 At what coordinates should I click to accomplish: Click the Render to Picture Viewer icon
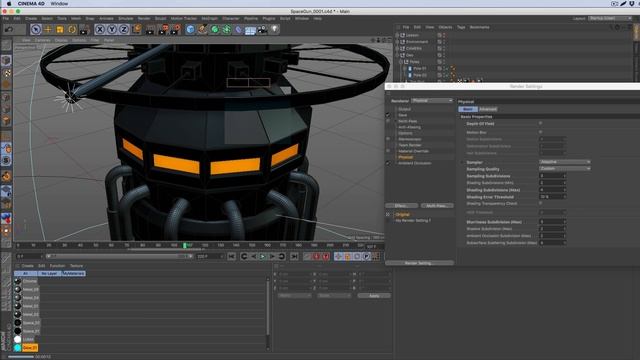[163, 29]
